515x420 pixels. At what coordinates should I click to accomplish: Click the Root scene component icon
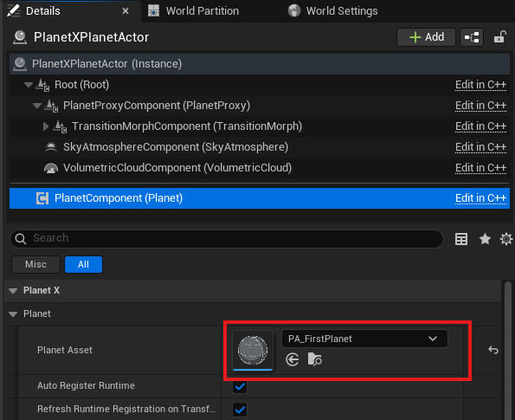click(42, 85)
